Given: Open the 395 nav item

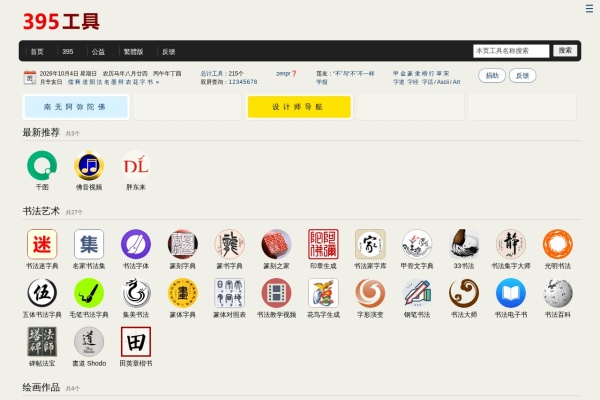Looking at the screenshot, I should pos(68,52).
